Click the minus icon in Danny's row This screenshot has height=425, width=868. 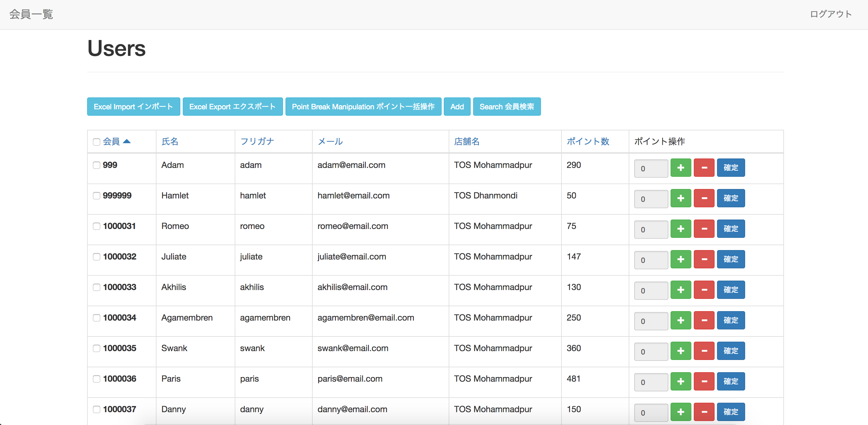(x=704, y=412)
